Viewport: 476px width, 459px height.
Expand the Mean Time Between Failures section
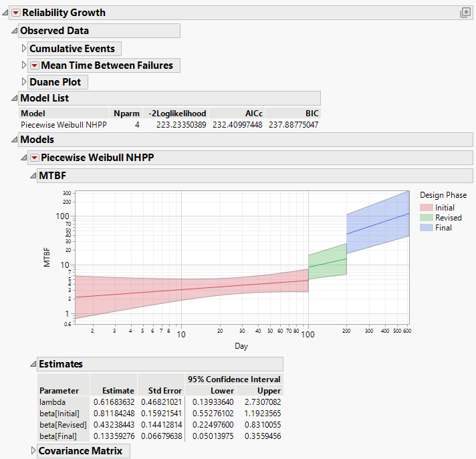pyautogui.click(x=24, y=65)
